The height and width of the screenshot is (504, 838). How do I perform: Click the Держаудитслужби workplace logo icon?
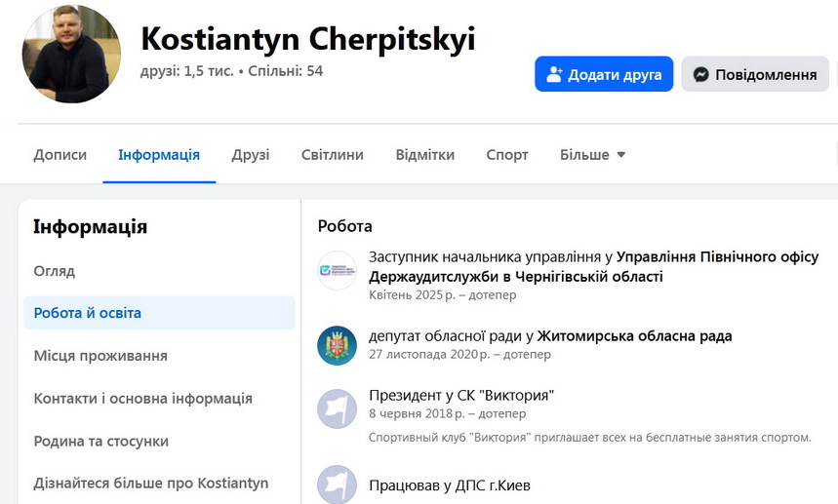click(338, 270)
